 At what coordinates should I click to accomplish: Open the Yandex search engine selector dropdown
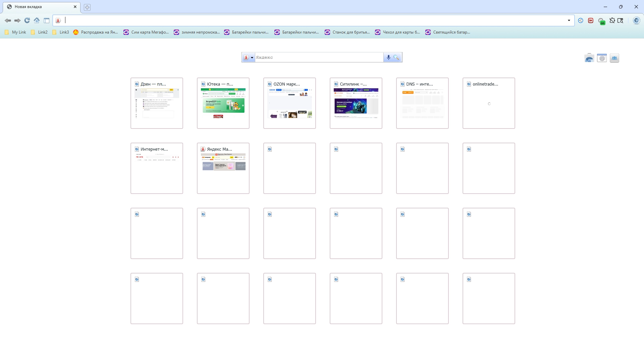(x=249, y=57)
